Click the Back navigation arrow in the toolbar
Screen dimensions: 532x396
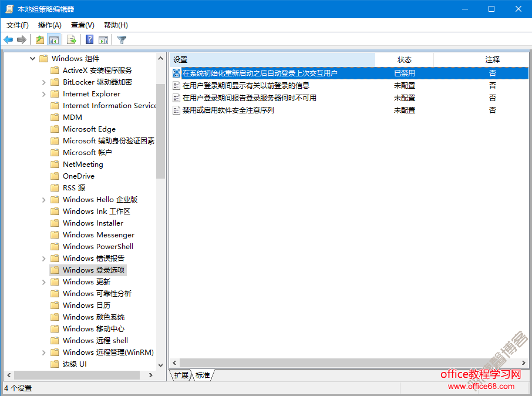point(8,39)
